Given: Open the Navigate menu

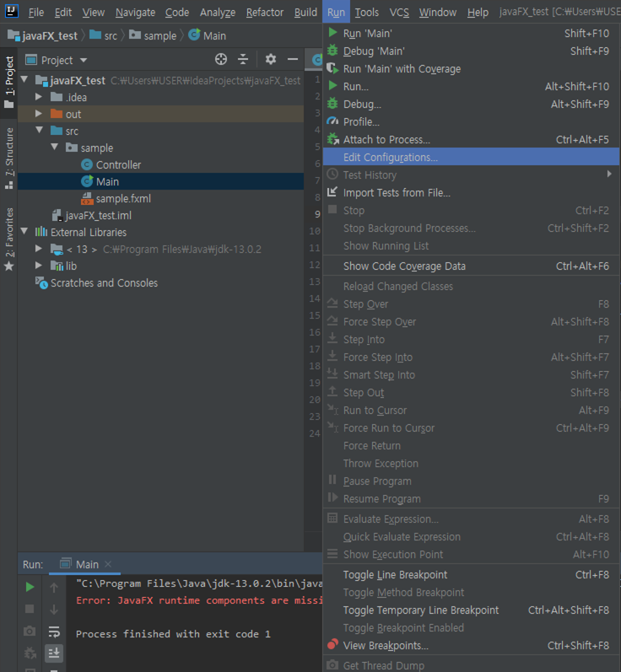Looking at the screenshot, I should click(x=135, y=13).
